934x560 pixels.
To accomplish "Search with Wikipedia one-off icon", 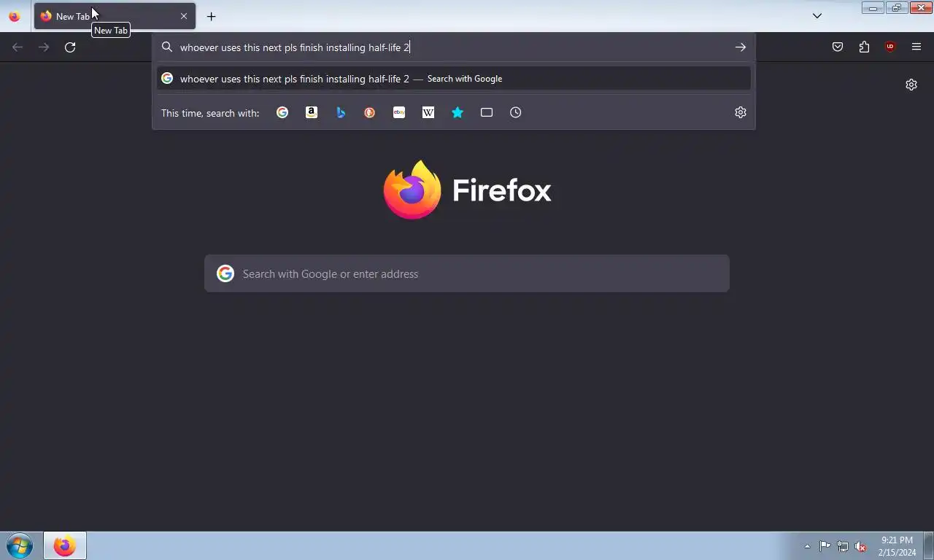I will (428, 112).
